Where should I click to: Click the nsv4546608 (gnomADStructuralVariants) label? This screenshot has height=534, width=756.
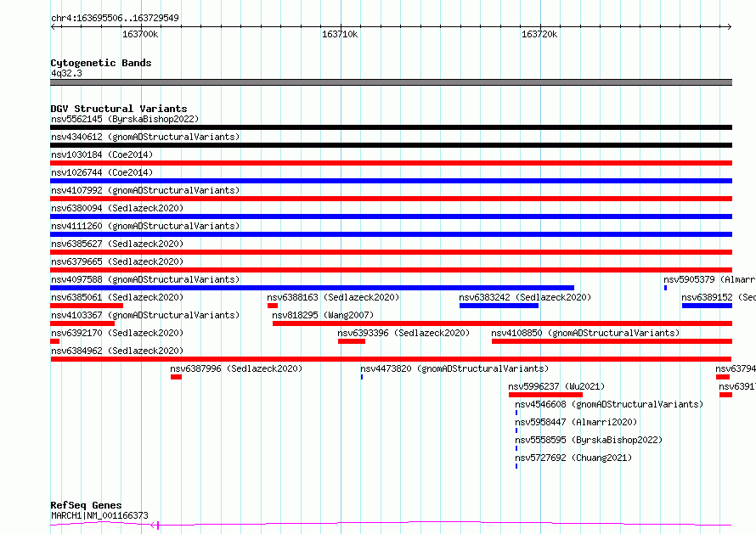609,404
